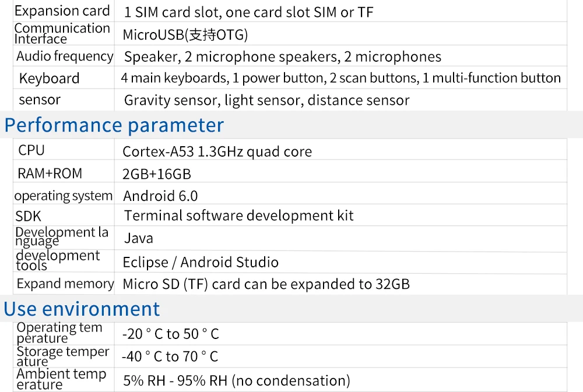Screen dimensions: 583x392
Task: Click the -20 ° C to 50 ° C value
Action: tap(170, 334)
